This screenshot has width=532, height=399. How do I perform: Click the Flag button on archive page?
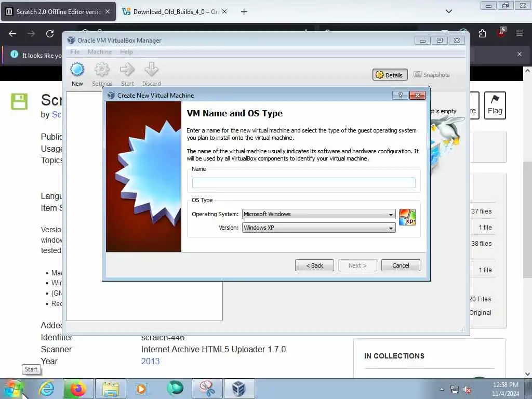[x=495, y=105]
